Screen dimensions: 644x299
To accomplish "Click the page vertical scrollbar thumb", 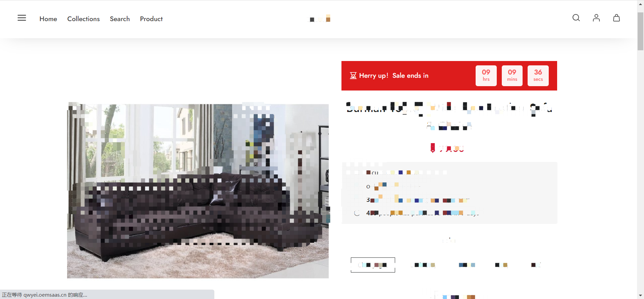I will 640,32.
